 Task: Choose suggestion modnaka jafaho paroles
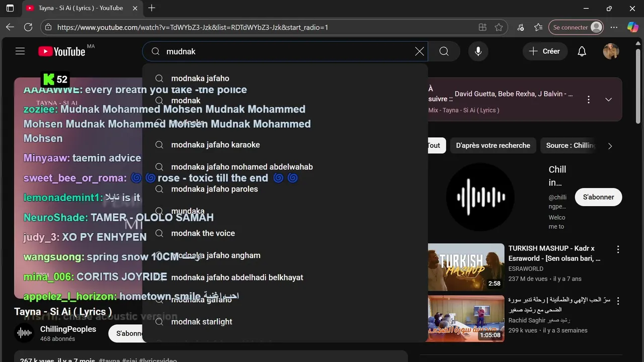click(285, 189)
